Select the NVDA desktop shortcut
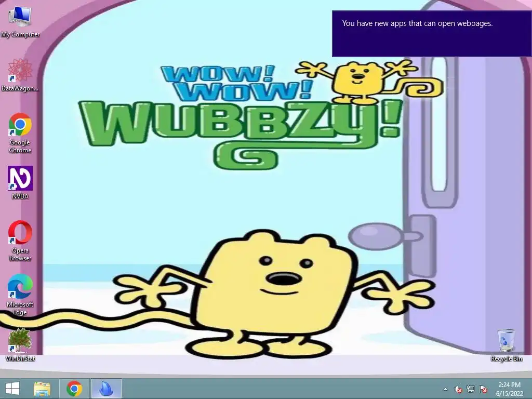532x399 pixels. point(20,182)
